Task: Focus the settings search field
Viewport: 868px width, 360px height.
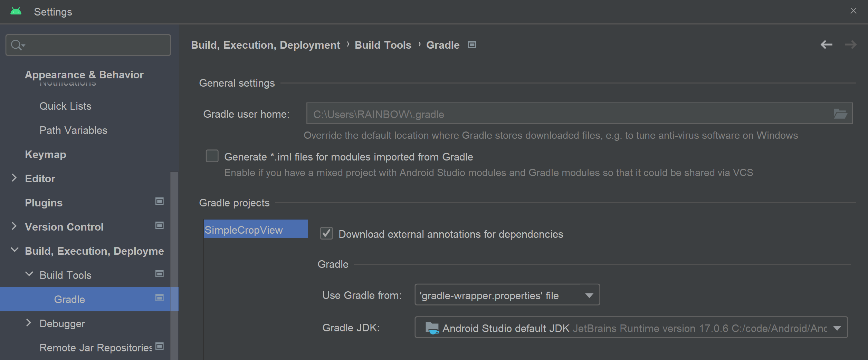Action: pos(88,45)
